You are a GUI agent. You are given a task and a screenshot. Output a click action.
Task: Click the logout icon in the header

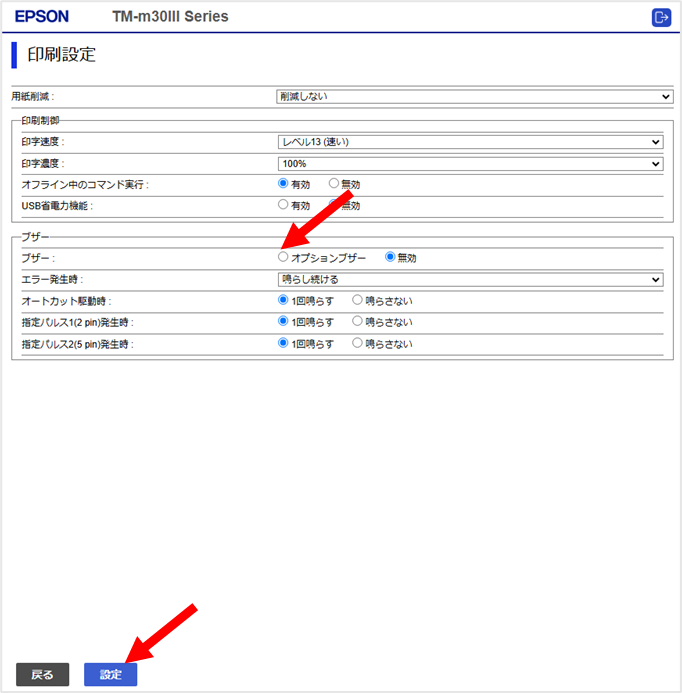(x=660, y=17)
